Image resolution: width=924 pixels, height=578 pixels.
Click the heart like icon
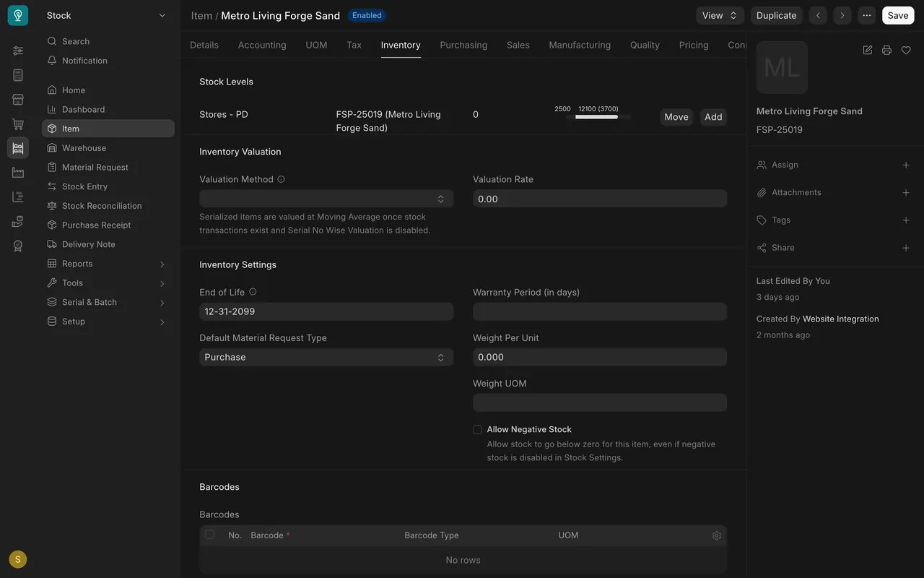tap(906, 50)
